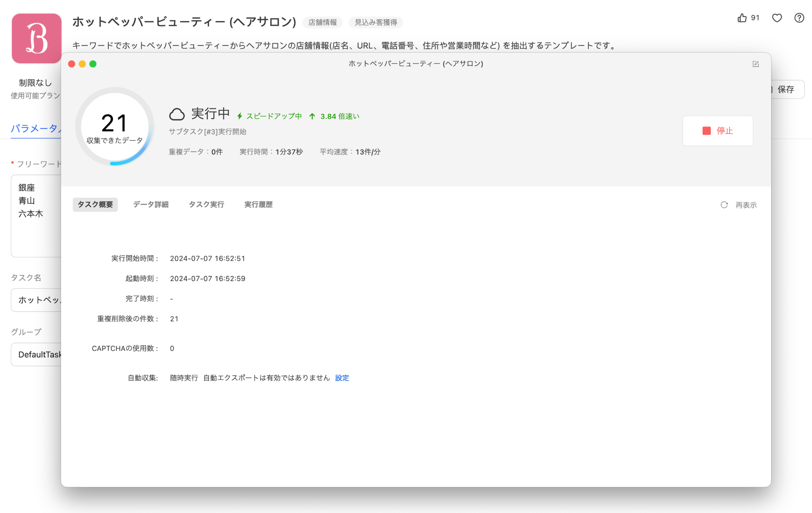Open the タスク実行 tab
Screen dimensions: 812x513
[206, 205]
